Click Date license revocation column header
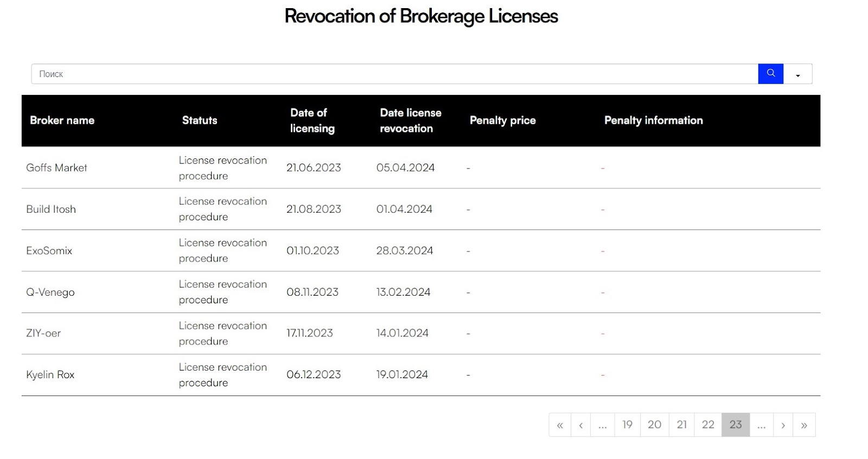 pos(410,120)
